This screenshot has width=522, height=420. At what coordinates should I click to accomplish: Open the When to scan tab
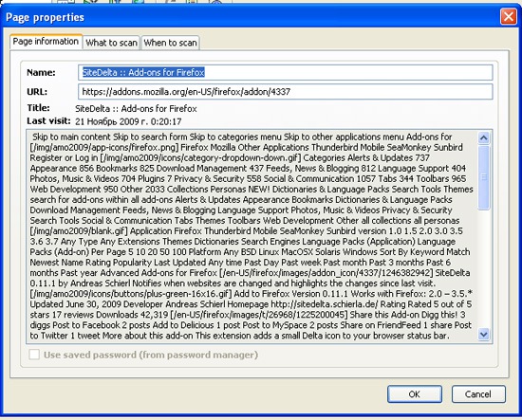point(170,43)
